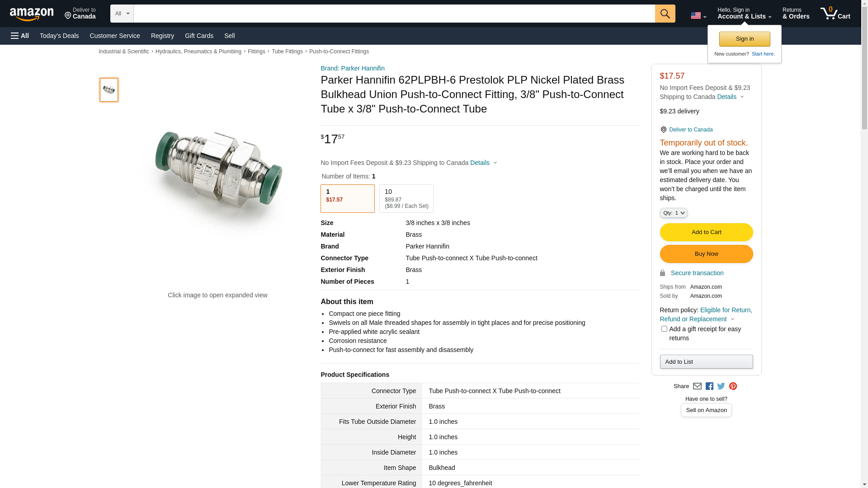Share product via email icon
This screenshot has height=488, width=868.
[697, 386]
